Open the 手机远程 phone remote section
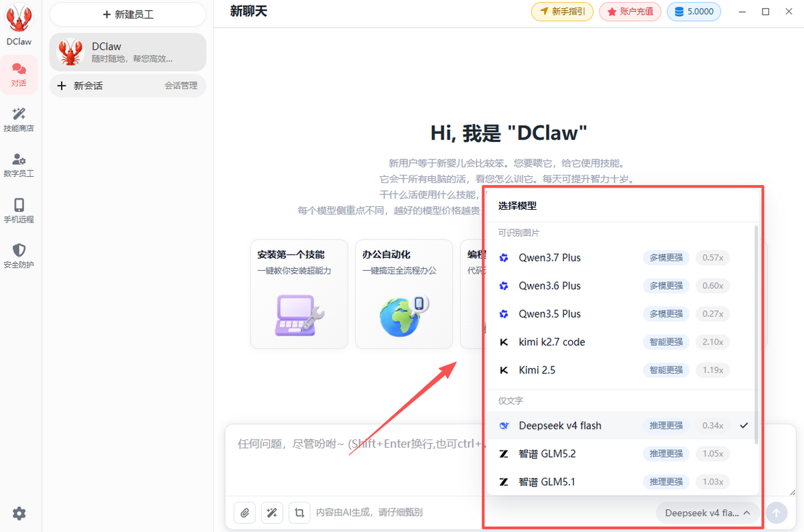Image resolution: width=804 pixels, height=532 pixels. 19,210
